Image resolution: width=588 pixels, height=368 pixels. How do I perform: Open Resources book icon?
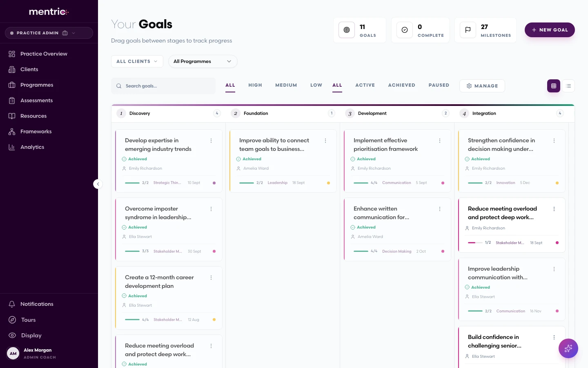(x=12, y=116)
